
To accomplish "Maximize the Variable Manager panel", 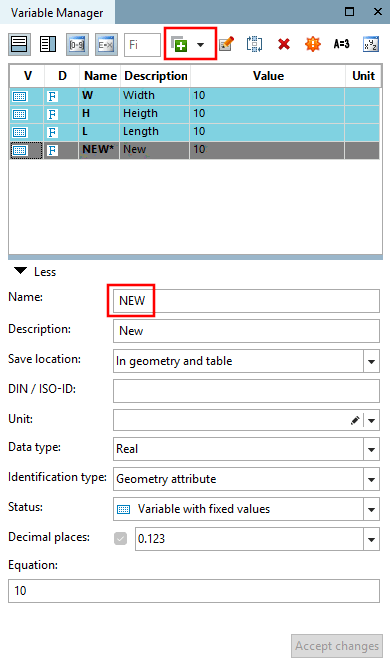I will tap(349, 12).
